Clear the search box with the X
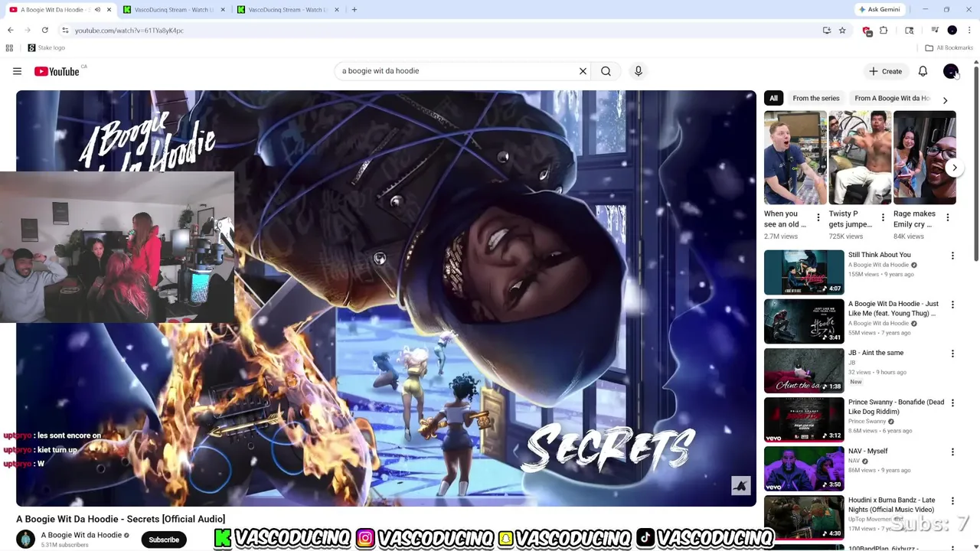Viewport: 980px width, 551px height. click(583, 71)
